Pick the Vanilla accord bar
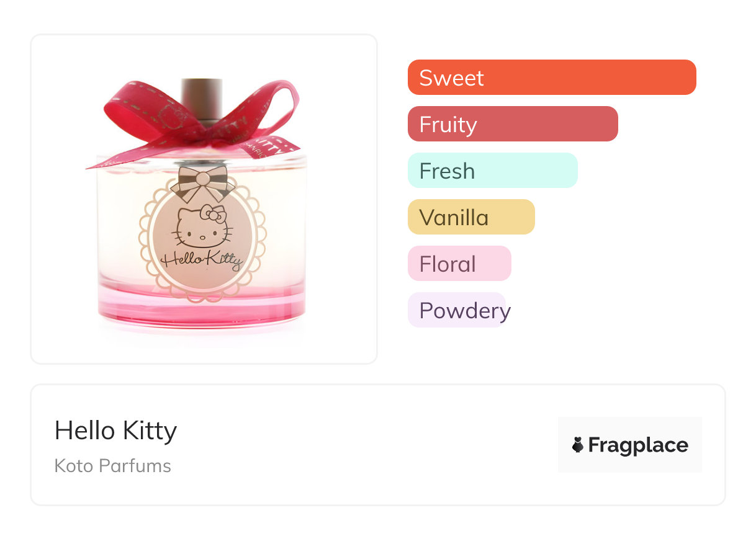Image resolution: width=756 pixels, height=536 pixels. click(470, 217)
